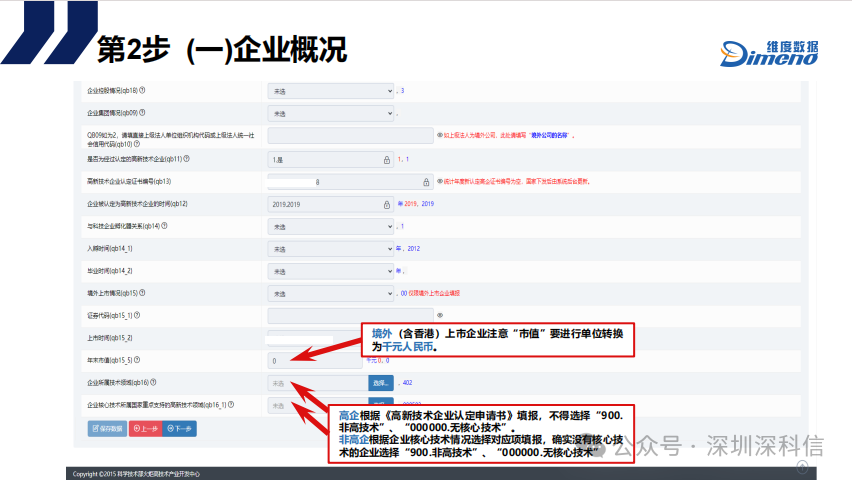Screen dimensions: 852x480
Task: Click the qb16_1 core technology 未选 field
Action: click(318, 406)
